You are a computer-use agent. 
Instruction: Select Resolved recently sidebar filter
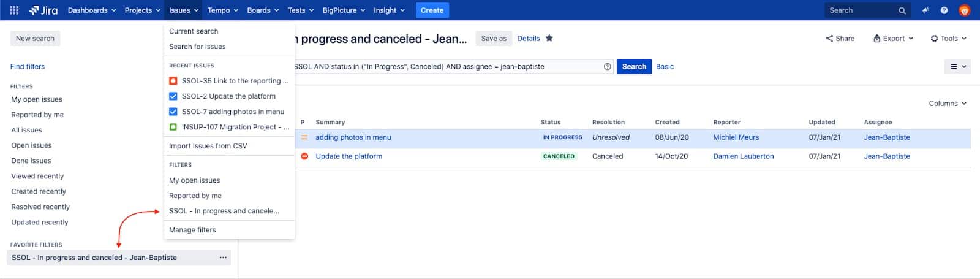(40, 207)
